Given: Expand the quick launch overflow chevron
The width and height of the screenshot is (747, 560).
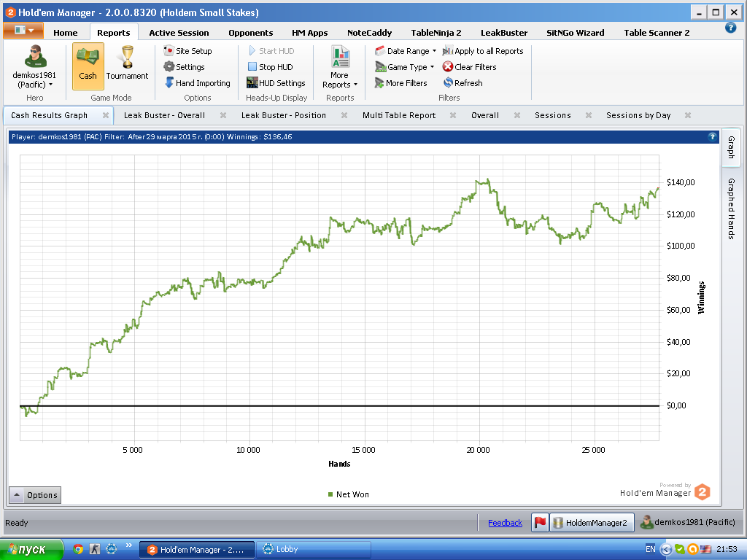Looking at the screenshot, I should tap(128, 545).
